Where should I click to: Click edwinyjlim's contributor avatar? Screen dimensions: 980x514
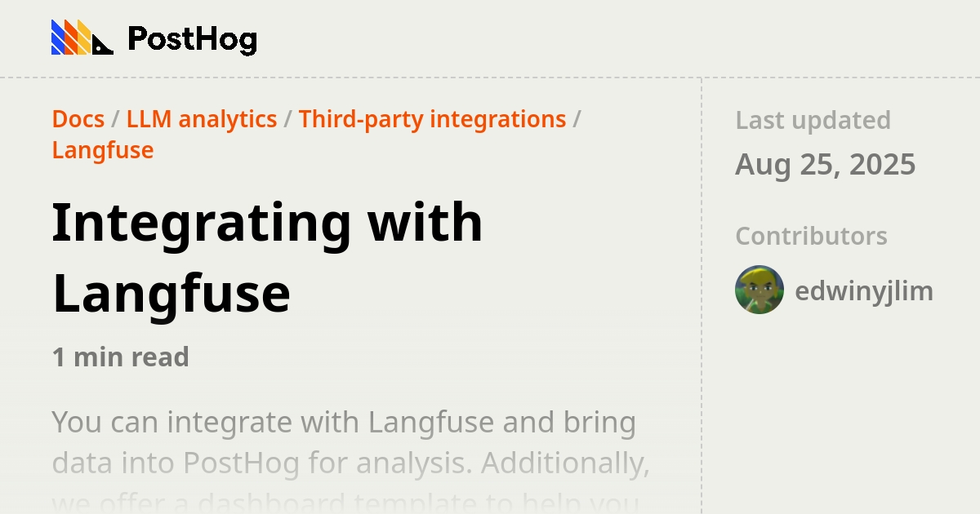coord(759,290)
